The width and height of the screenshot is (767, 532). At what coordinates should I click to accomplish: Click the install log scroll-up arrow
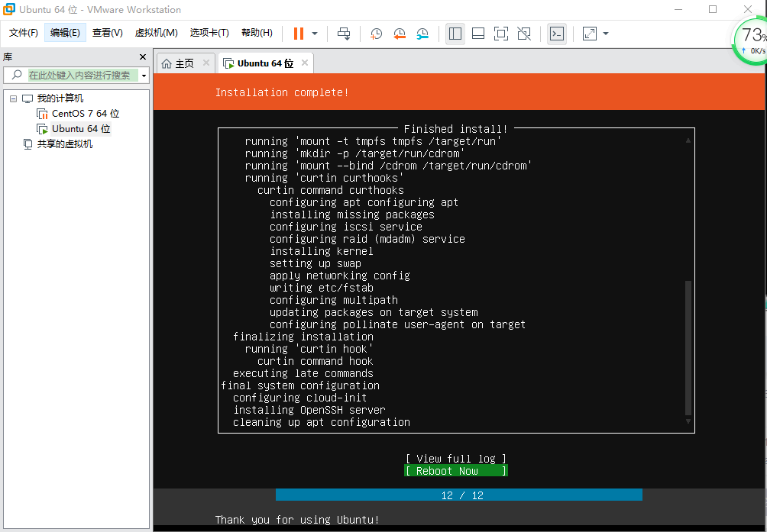point(688,140)
